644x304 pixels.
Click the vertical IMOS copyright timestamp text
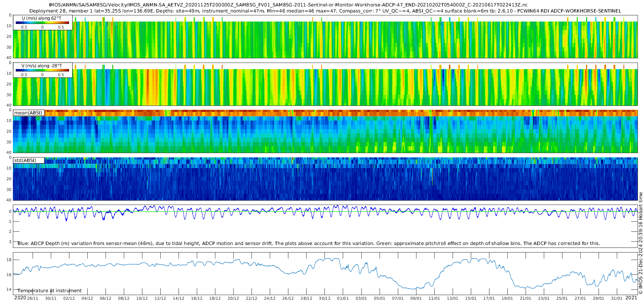click(x=640, y=243)
